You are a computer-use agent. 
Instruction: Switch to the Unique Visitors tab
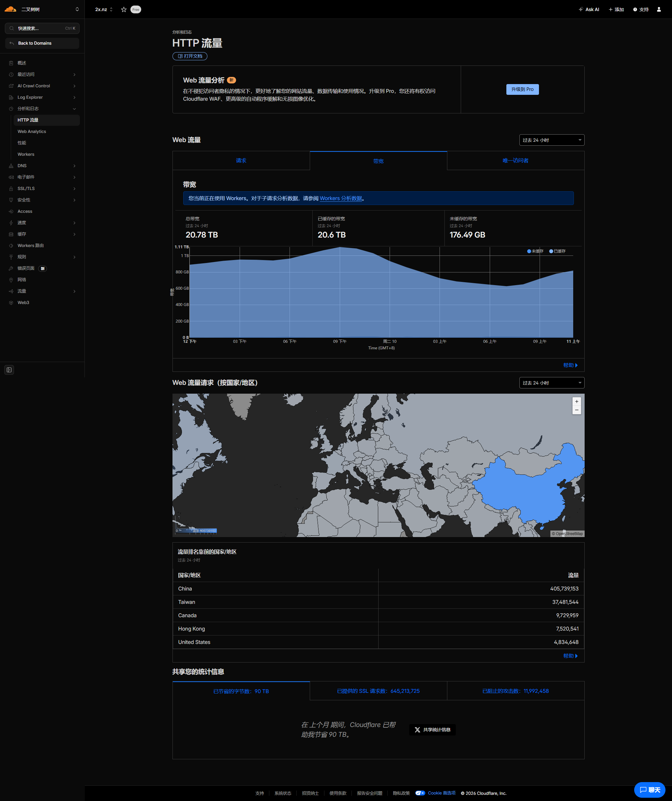pos(515,161)
